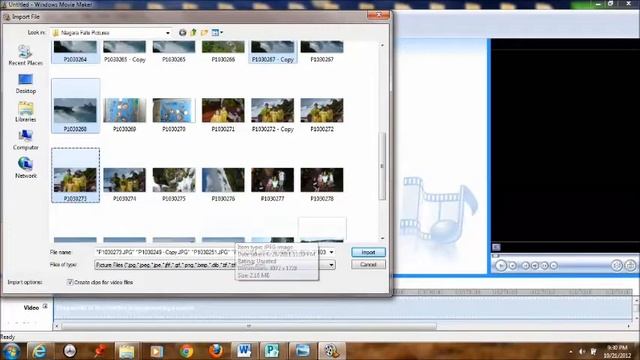Stop playback in the preview monitor

tap(513, 266)
